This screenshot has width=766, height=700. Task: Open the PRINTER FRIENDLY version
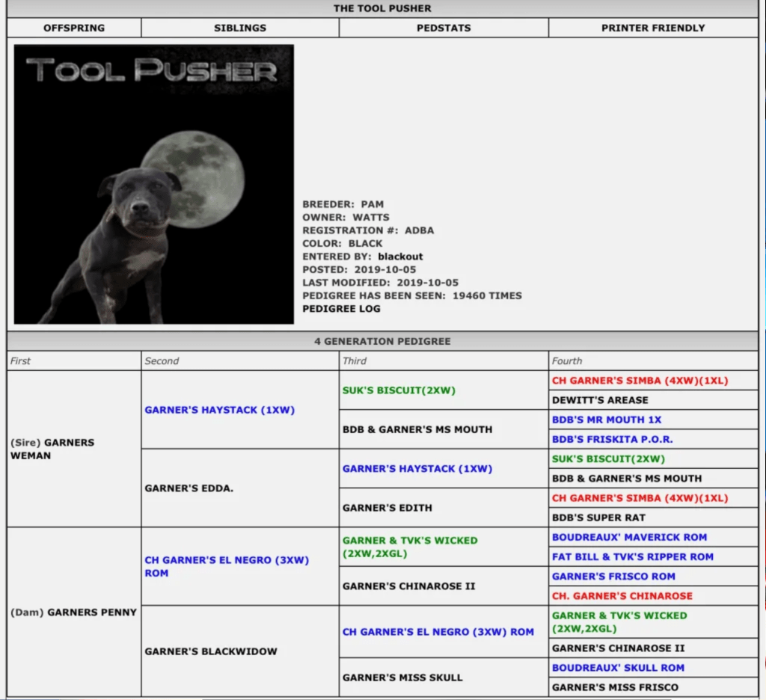pos(653,28)
